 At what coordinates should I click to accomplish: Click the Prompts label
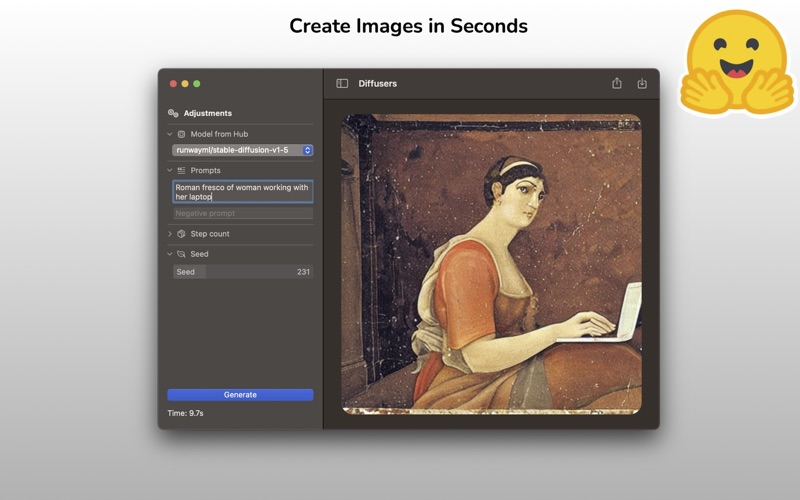(206, 170)
